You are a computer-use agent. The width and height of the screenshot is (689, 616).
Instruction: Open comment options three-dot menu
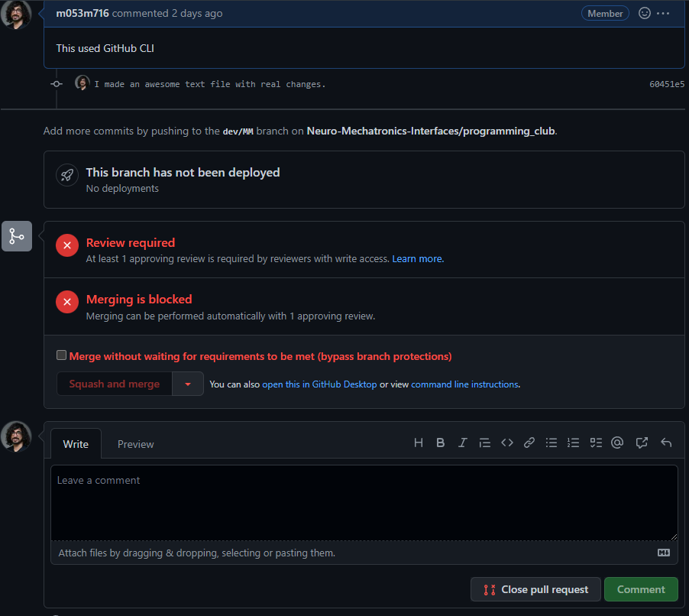pyautogui.click(x=663, y=13)
